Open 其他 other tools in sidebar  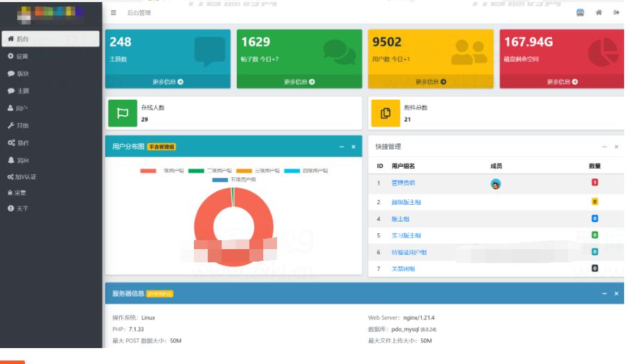[51, 125]
